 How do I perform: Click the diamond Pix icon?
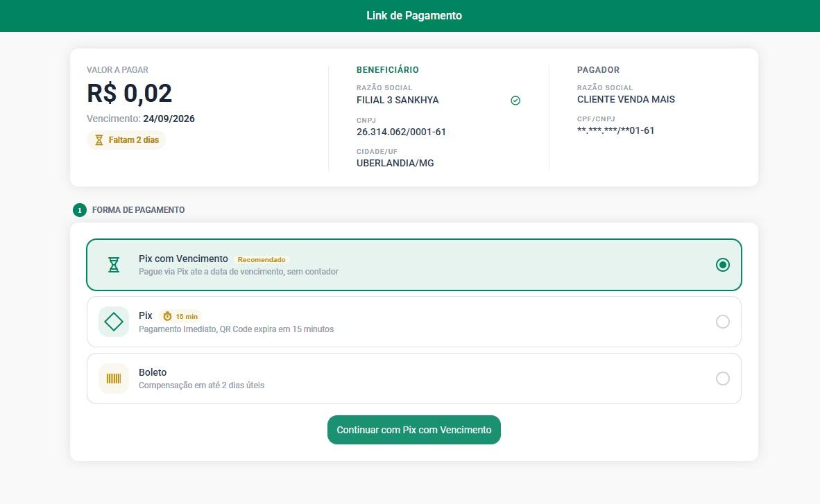pyautogui.click(x=114, y=322)
